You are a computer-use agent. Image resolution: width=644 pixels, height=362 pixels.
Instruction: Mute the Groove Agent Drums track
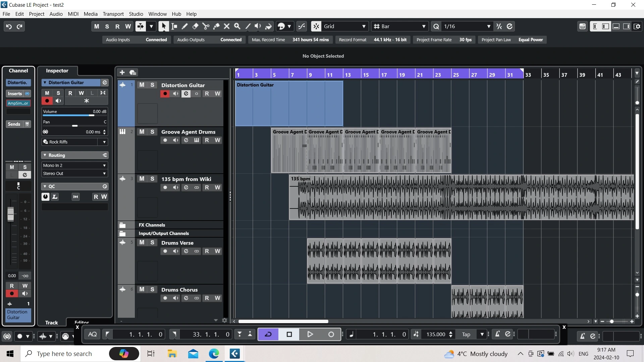pos(142,132)
